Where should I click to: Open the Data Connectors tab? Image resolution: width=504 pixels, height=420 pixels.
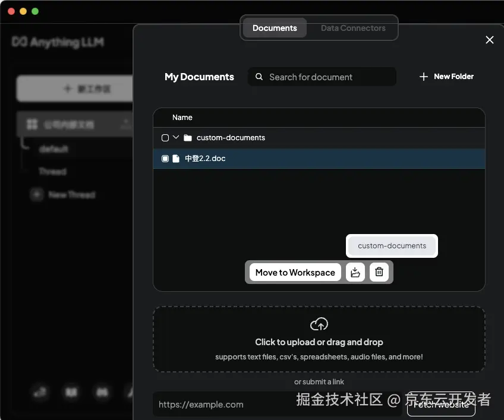353,28
